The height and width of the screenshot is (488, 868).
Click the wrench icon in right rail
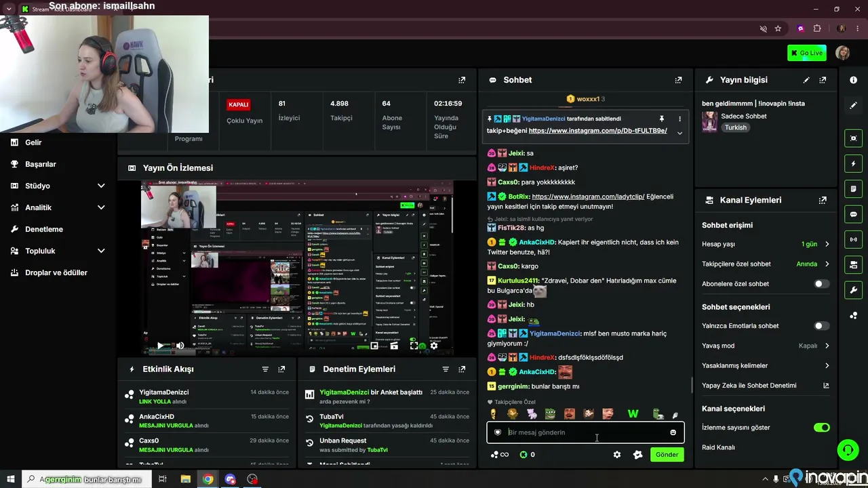[853, 290]
